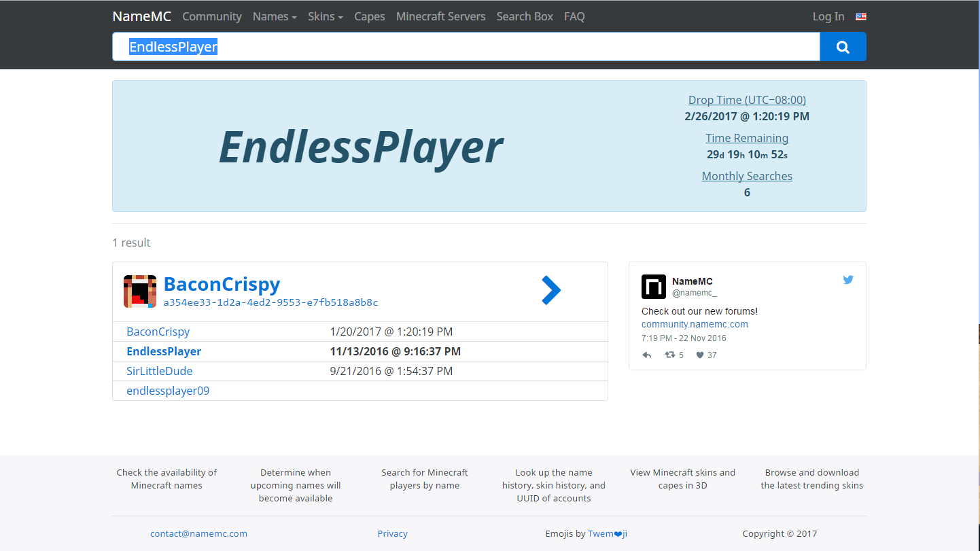
Task: Click the Time Remaining label
Action: 747,138
